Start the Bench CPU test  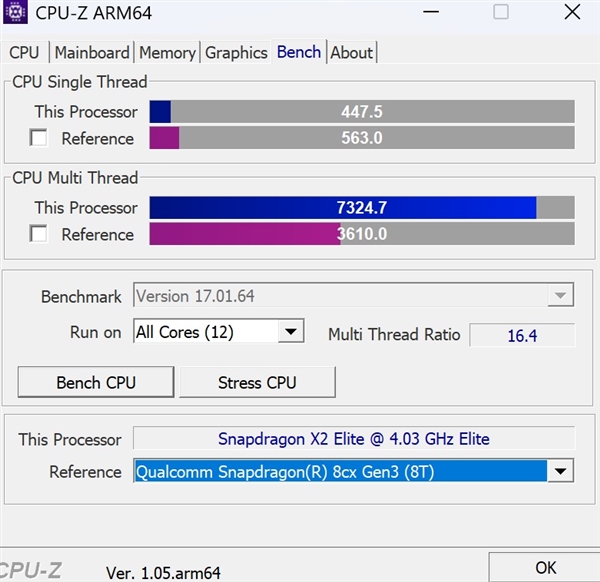96,382
